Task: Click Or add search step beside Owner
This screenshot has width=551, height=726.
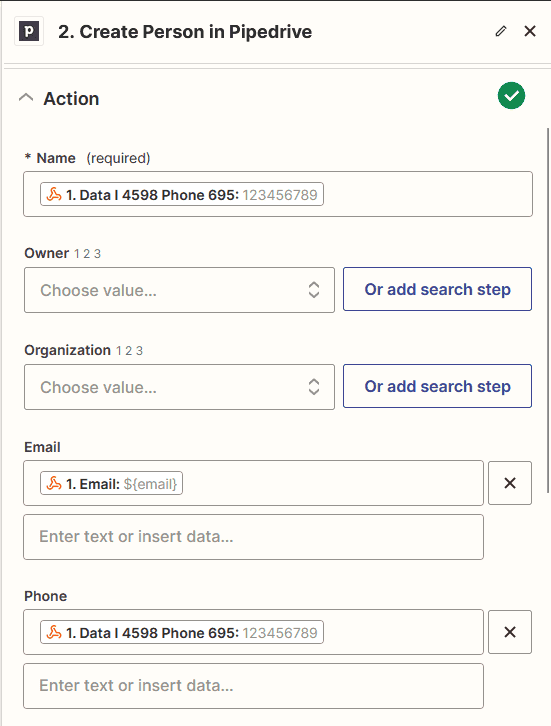Action: coord(437,289)
